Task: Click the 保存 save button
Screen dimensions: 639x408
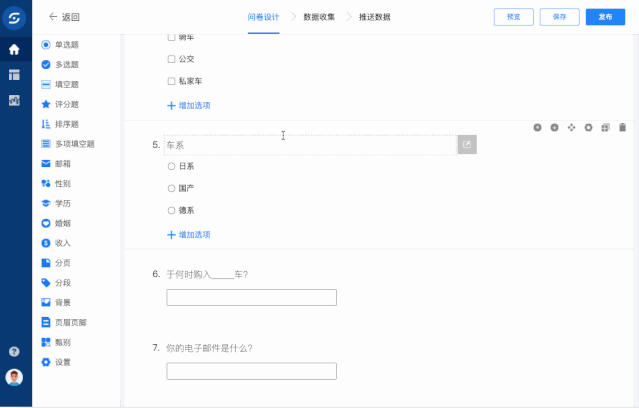Action: coord(560,17)
